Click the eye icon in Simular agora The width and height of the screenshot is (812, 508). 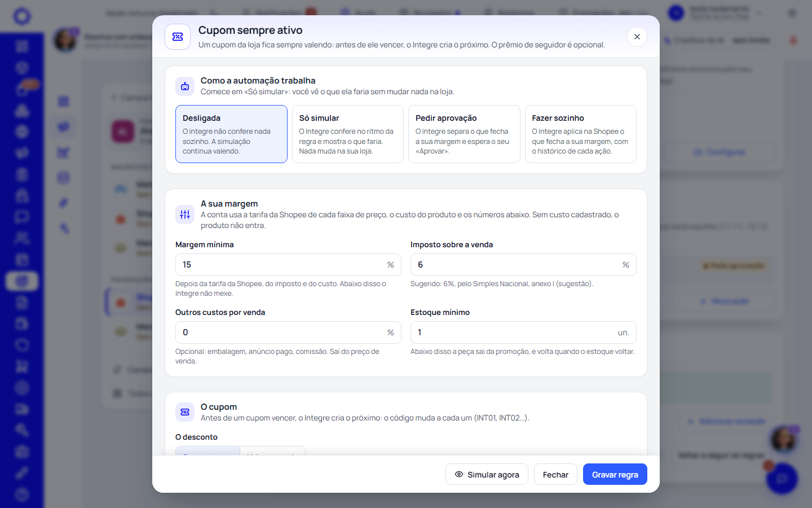pyautogui.click(x=459, y=474)
